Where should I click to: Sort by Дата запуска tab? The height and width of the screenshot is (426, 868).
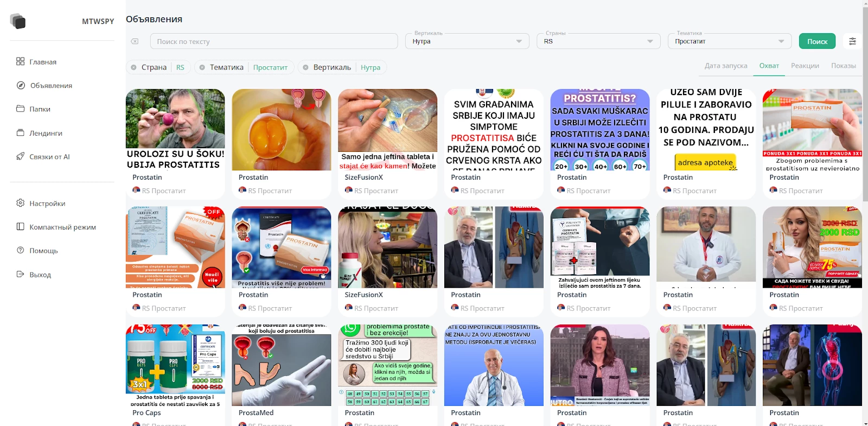tap(726, 66)
